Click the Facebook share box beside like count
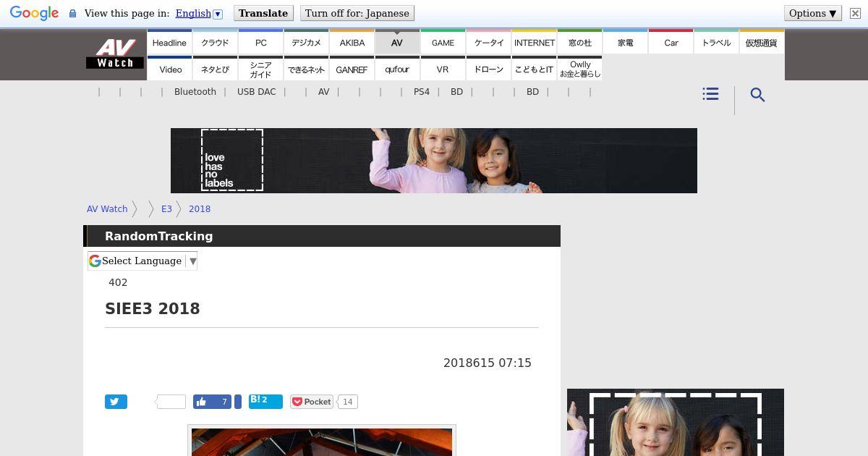This screenshot has width=868, height=456. [238, 402]
